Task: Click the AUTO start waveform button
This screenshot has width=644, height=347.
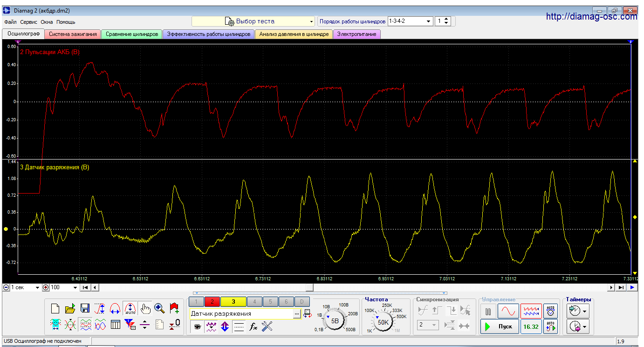Action: pos(550,326)
